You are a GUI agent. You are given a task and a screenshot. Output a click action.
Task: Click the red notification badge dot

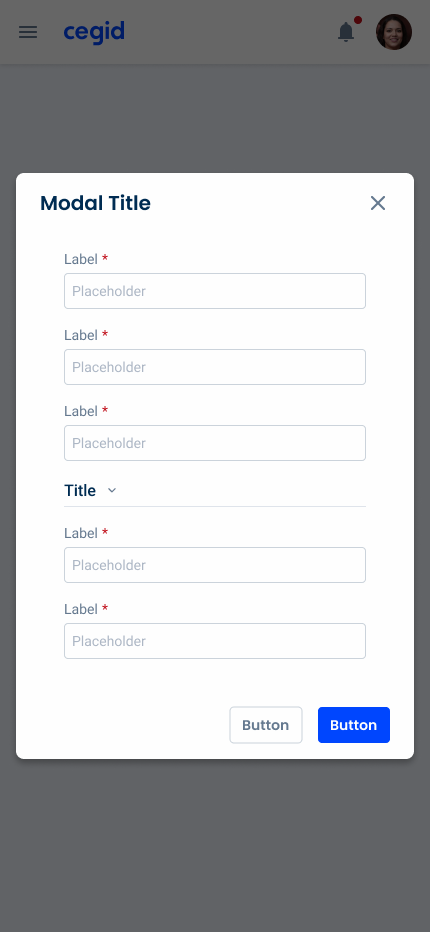click(358, 20)
